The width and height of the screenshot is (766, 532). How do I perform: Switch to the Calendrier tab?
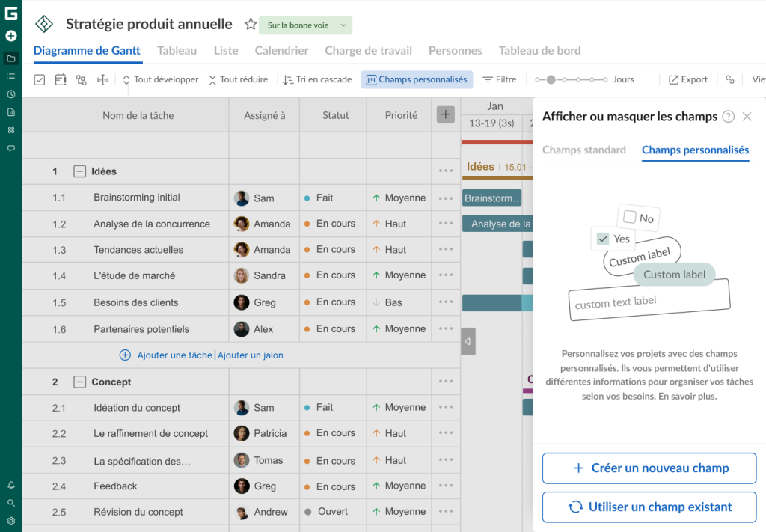pos(281,51)
